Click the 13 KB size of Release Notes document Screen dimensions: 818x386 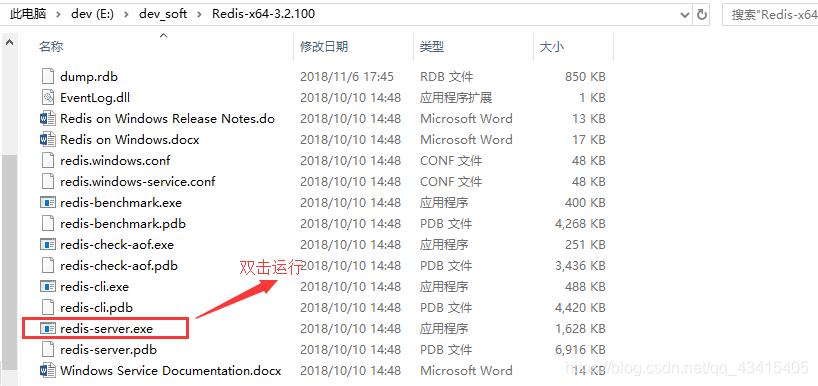click(x=588, y=119)
